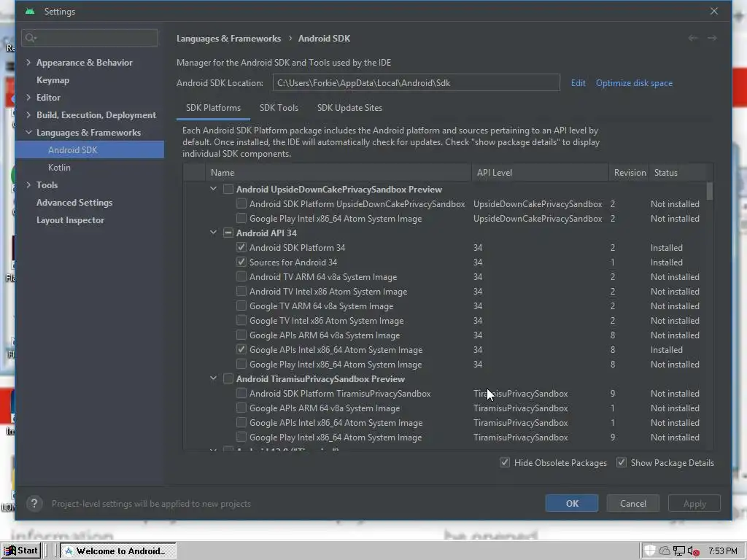Collapse Languages & Frameworks section
Screen dimensions: 747x560
pyautogui.click(x=28, y=133)
